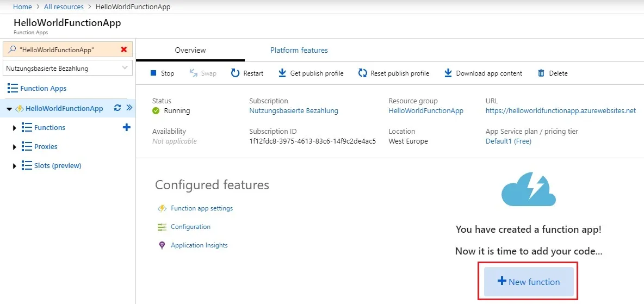Click the Function app settings lightning icon

[162, 208]
